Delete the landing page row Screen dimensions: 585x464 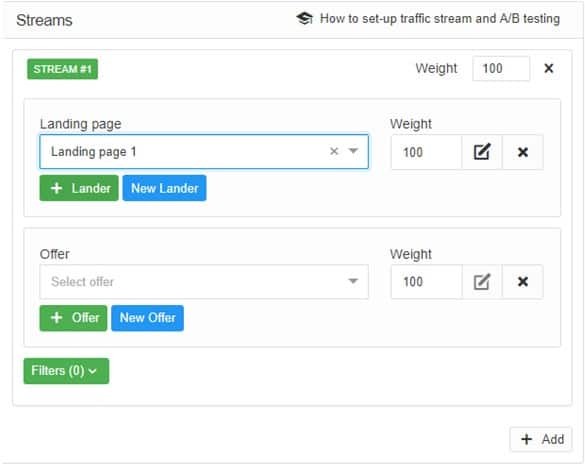[523, 152]
